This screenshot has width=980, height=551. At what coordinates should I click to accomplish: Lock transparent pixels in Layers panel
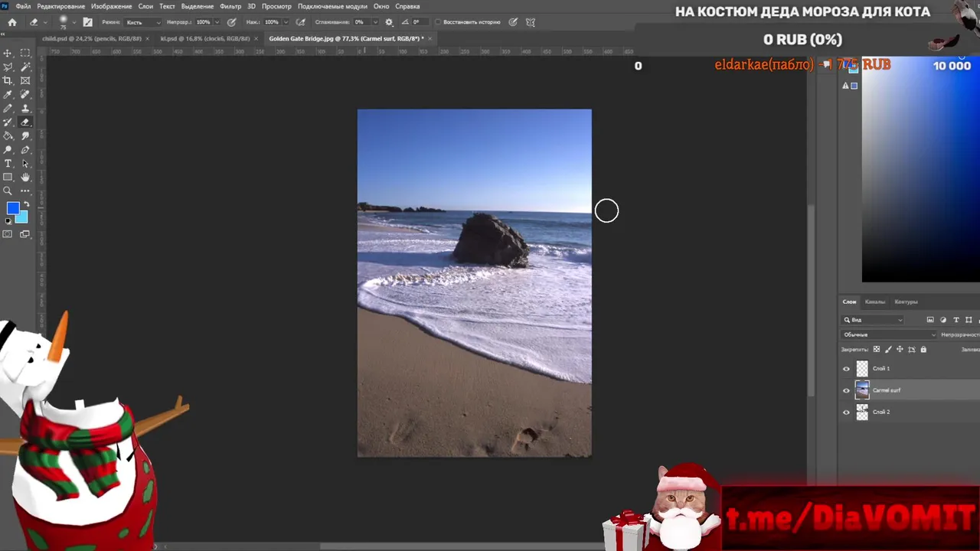tap(877, 350)
